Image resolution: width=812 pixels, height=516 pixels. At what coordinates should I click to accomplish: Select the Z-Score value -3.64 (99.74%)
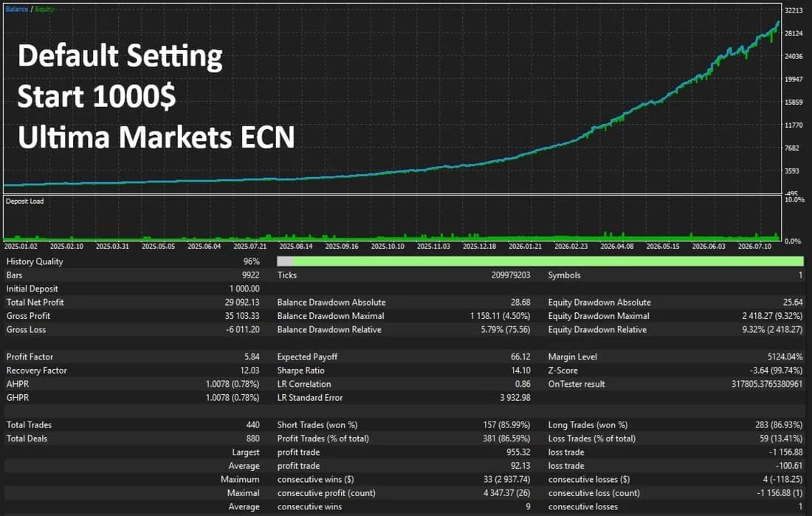[x=777, y=371]
